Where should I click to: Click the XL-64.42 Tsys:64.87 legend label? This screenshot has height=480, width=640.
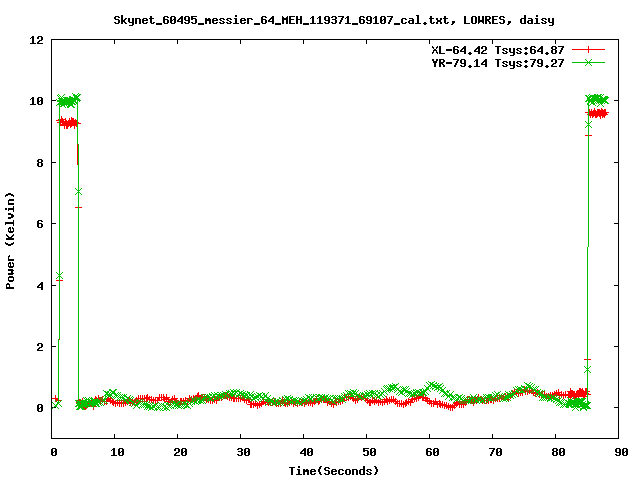point(498,50)
